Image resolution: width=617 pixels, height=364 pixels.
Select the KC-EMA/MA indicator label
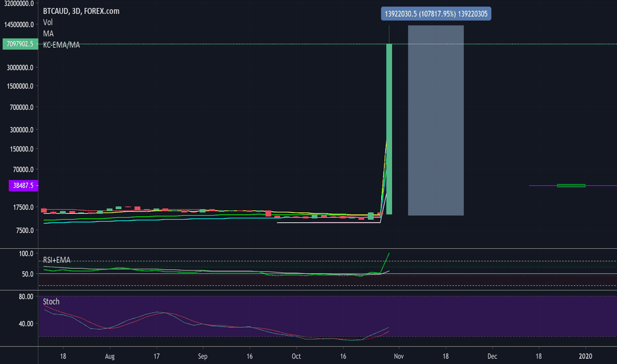tap(62, 45)
